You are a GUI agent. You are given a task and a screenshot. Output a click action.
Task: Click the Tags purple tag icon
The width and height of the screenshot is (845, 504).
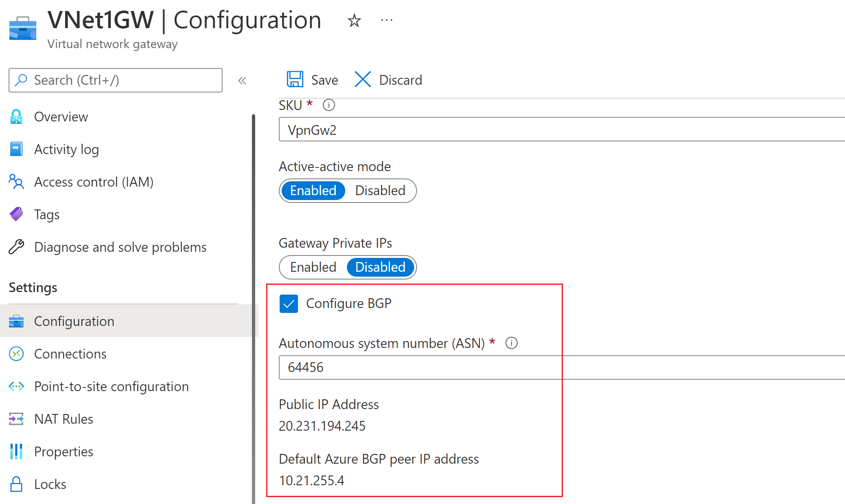tap(16, 214)
